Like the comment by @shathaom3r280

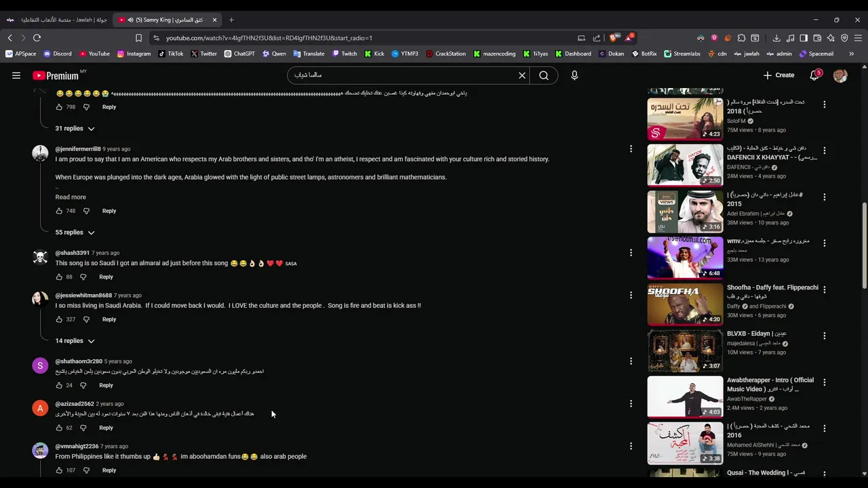tap(59, 385)
